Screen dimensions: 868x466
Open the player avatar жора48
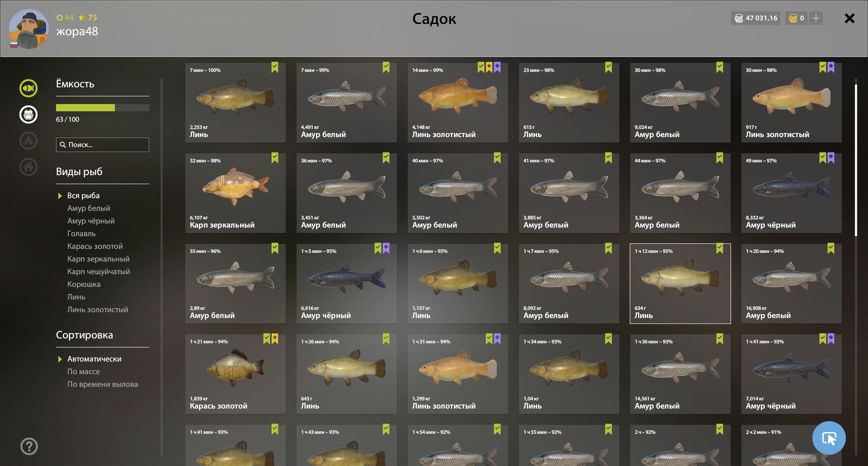(28, 29)
